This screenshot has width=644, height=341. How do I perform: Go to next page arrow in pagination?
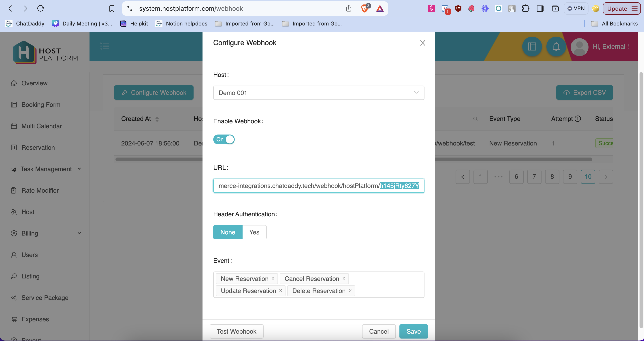coord(606,177)
